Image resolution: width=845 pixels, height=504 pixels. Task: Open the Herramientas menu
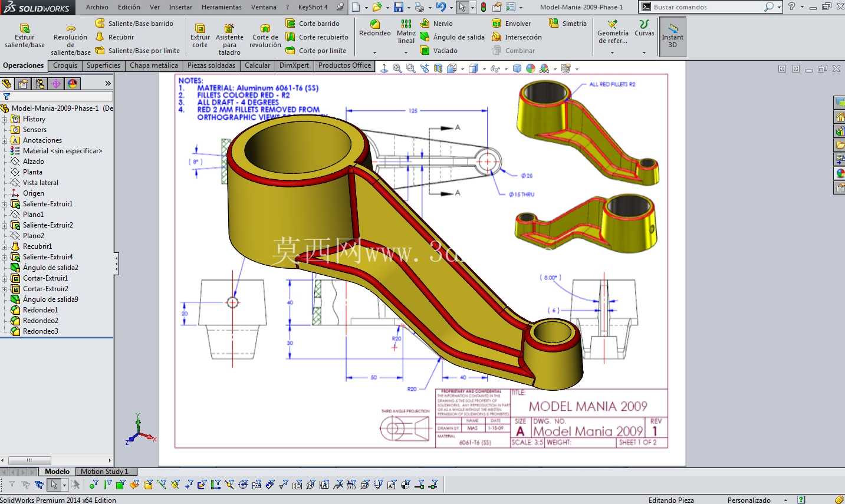[x=222, y=7]
